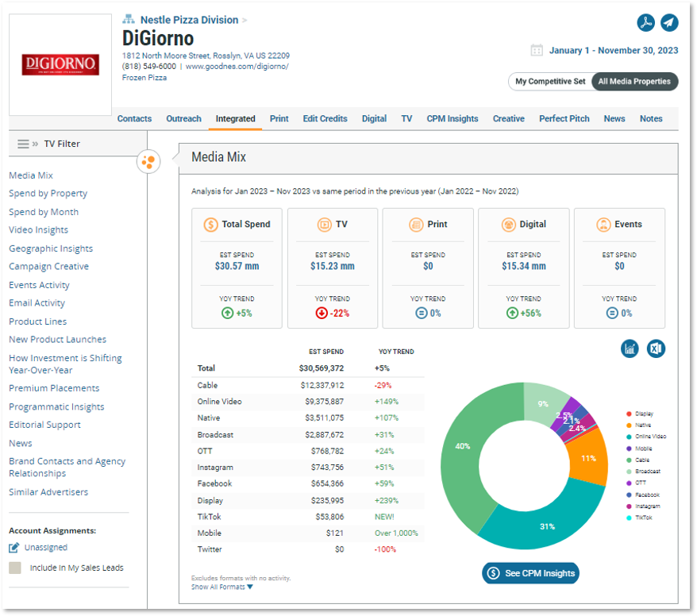Expand Show All Formats list
This screenshot has height=616, width=697.
pyautogui.click(x=221, y=587)
